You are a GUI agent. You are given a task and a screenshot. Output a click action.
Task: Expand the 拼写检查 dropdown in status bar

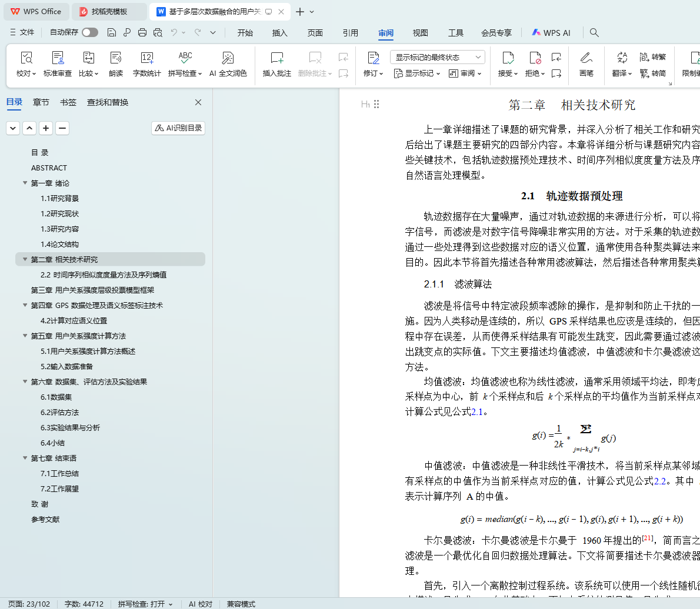point(145,604)
